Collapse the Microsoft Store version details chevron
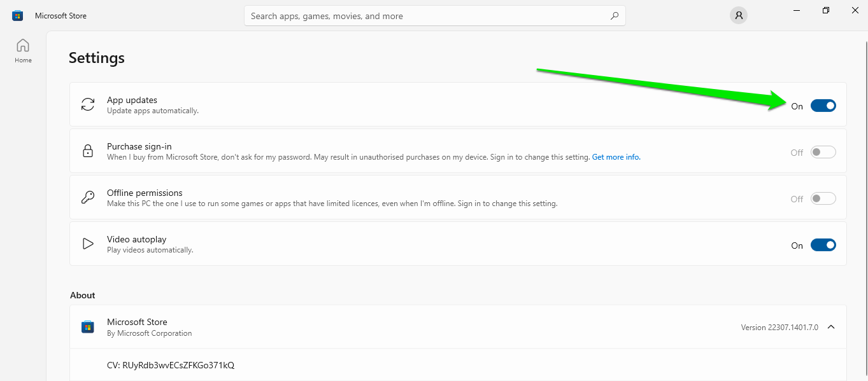The image size is (868, 381). (x=830, y=327)
